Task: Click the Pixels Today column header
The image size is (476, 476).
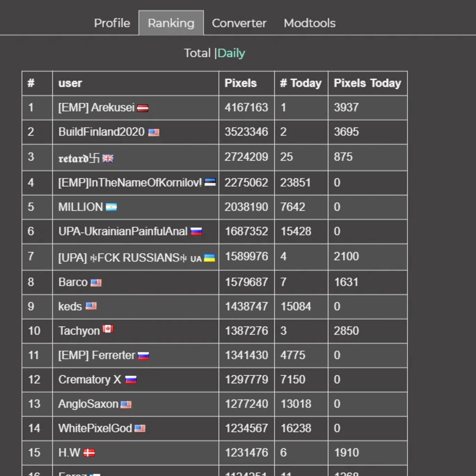Action: click(x=368, y=83)
